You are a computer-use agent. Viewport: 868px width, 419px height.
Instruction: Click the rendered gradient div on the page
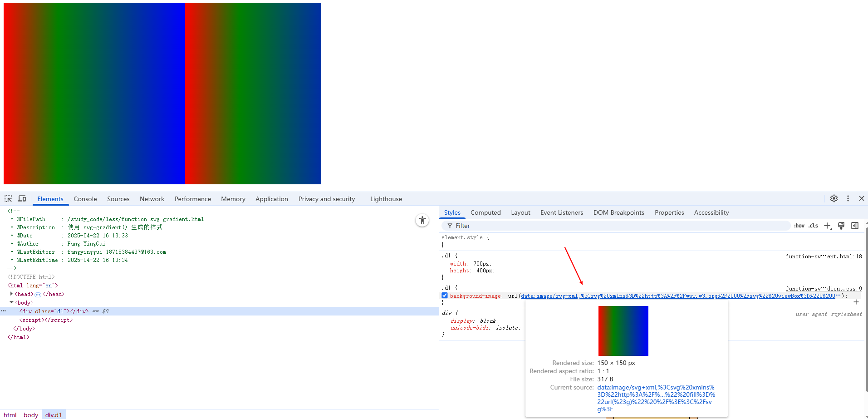pos(162,94)
